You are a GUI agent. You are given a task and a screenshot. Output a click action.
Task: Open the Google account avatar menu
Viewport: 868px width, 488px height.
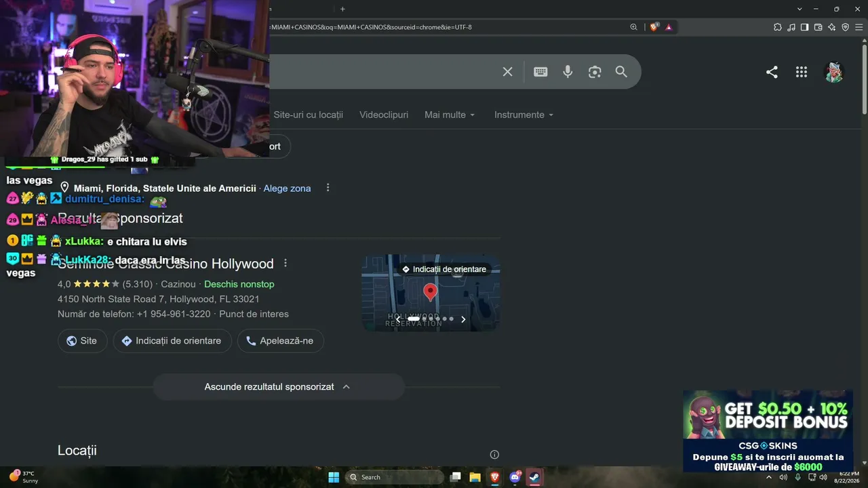pyautogui.click(x=833, y=72)
